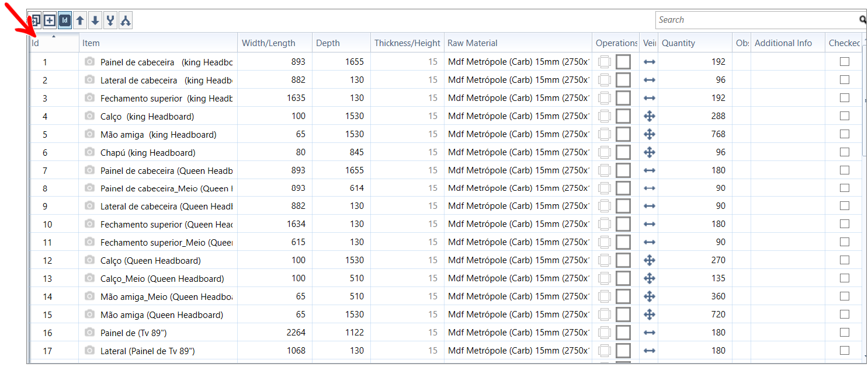Tick the Checked box for row 1
Viewport: 868px width, 367px height.
(845, 61)
